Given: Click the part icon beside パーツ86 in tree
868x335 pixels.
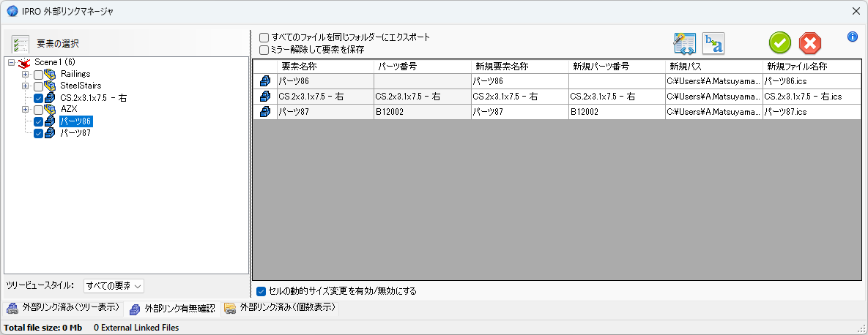Looking at the screenshot, I should pyautogui.click(x=50, y=121).
